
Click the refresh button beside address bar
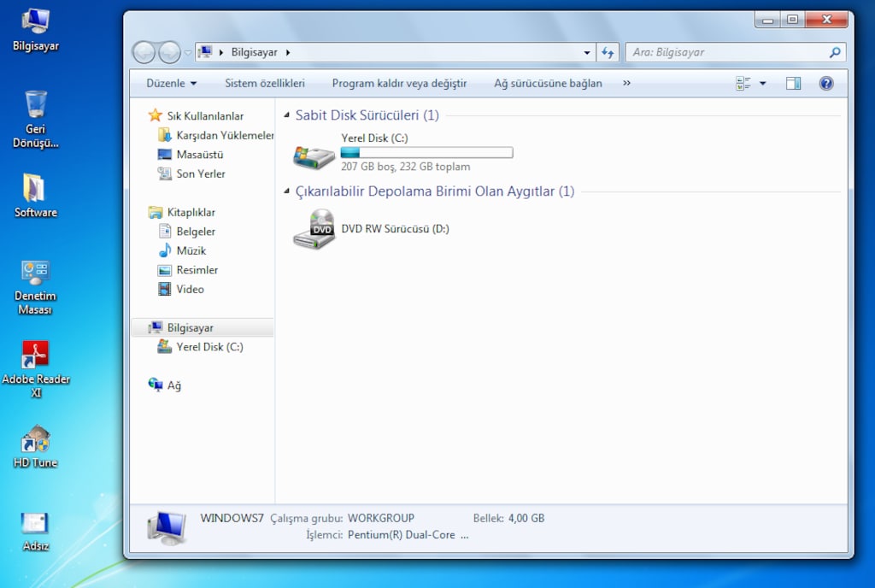tap(608, 52)
